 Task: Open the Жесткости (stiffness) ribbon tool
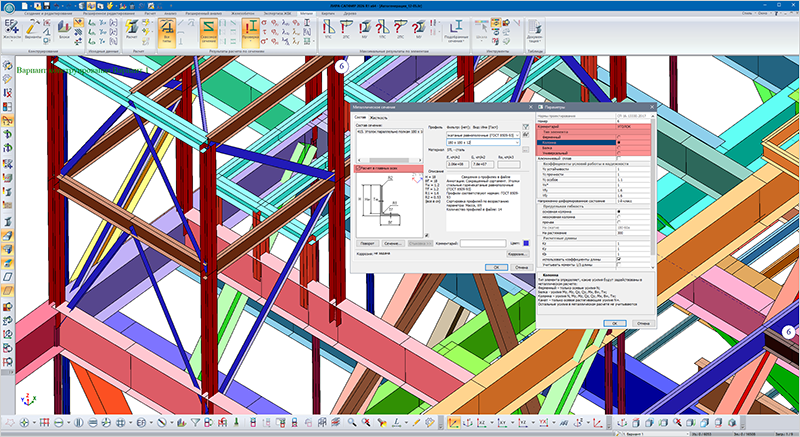pos(12,30)
